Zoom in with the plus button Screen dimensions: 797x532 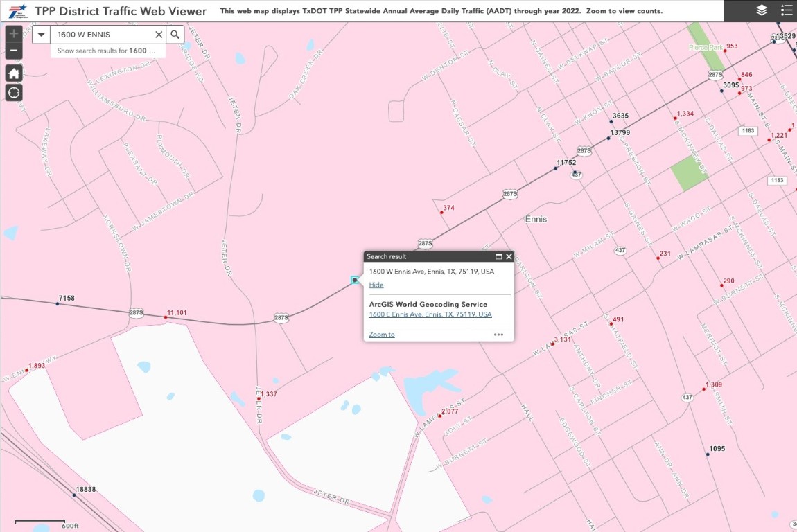[x=14, y=33]
